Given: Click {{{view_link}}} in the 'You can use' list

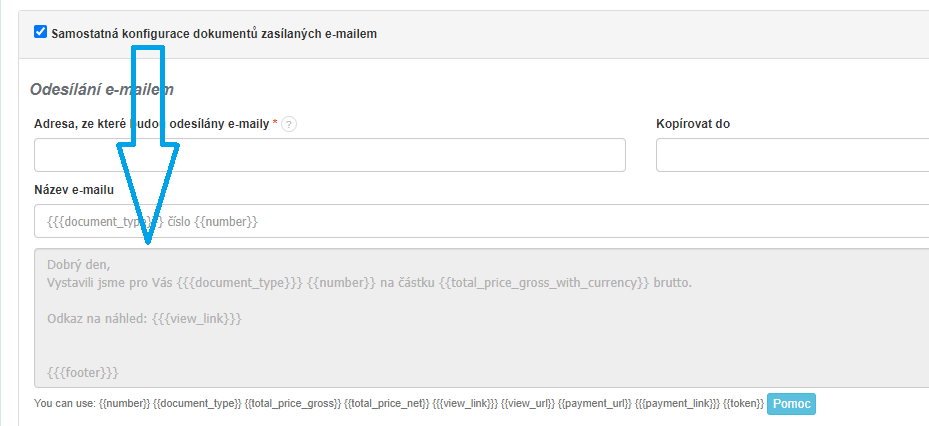Looking at the screenshot, I should (465, 405).
